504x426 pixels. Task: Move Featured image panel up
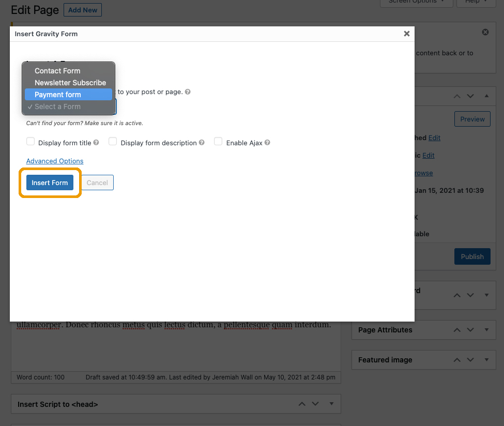(x=457, y=360)
